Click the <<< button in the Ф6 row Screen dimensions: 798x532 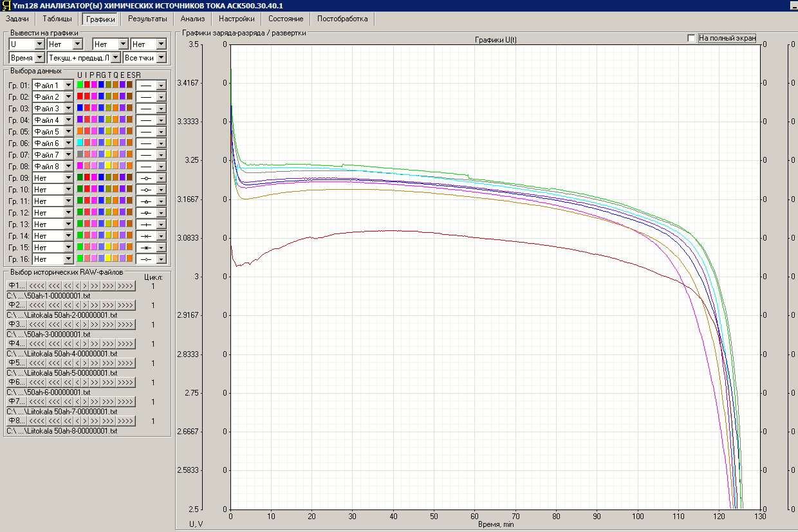click(x=54, y=382)
